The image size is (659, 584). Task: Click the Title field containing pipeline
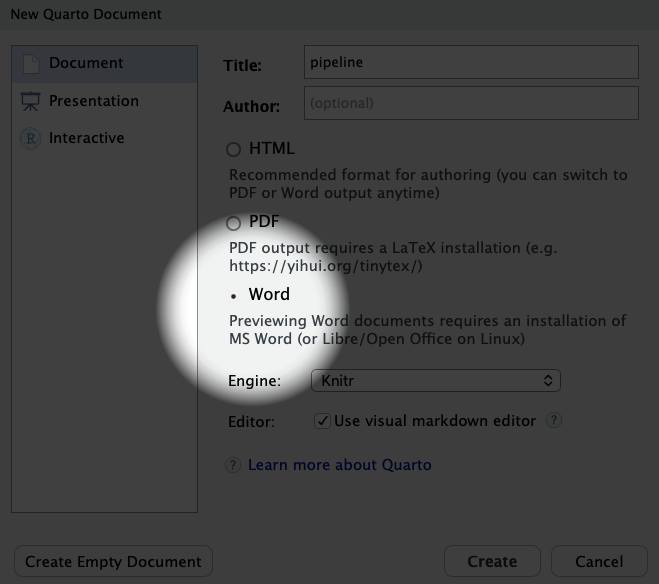(x=471, y=62)
